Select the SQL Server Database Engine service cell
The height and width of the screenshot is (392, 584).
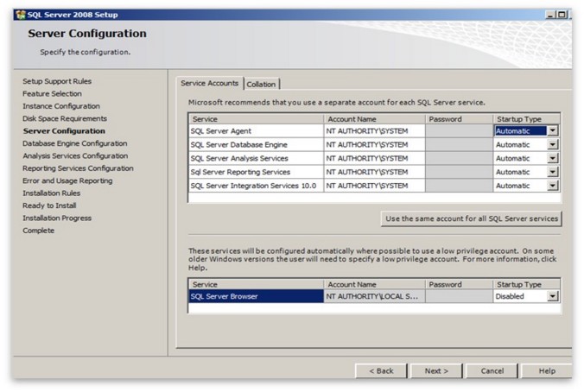(x=257, y=144)
